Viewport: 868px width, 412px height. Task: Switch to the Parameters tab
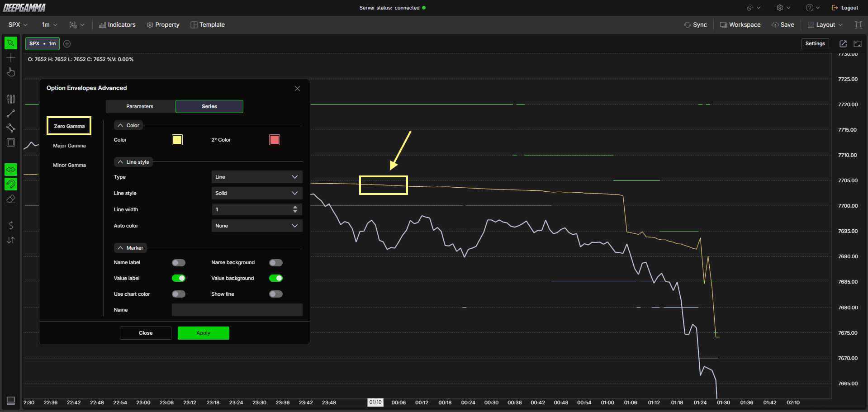tap(140, 106)
